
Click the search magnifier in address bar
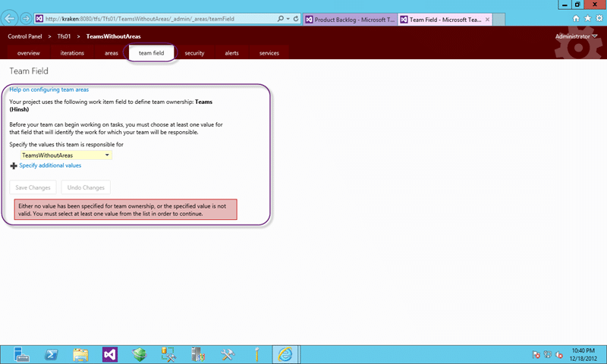click(281, 18)
